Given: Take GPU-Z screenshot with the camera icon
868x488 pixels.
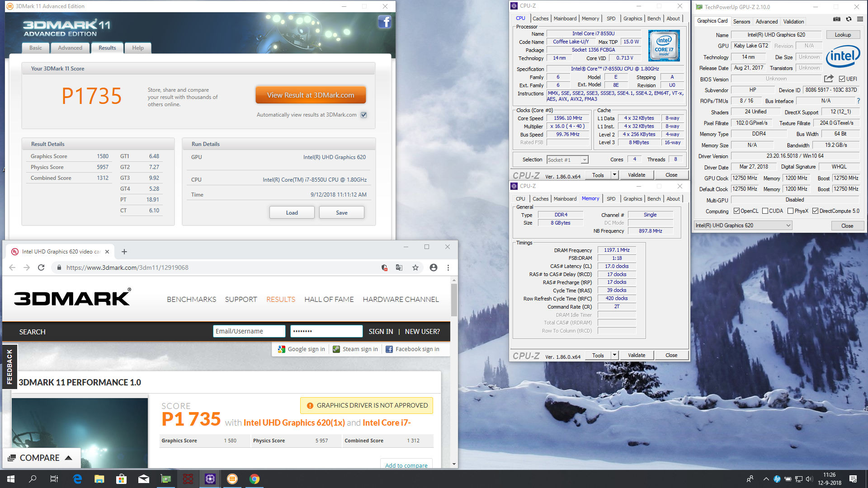Looking at the screenshot, I should (x=837, y=19).
